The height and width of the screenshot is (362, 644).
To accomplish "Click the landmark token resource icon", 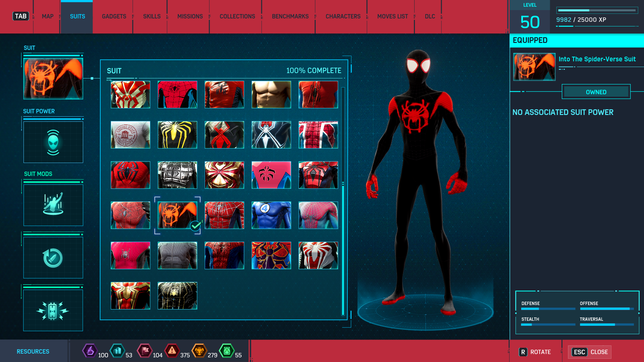I will (117, 351).
